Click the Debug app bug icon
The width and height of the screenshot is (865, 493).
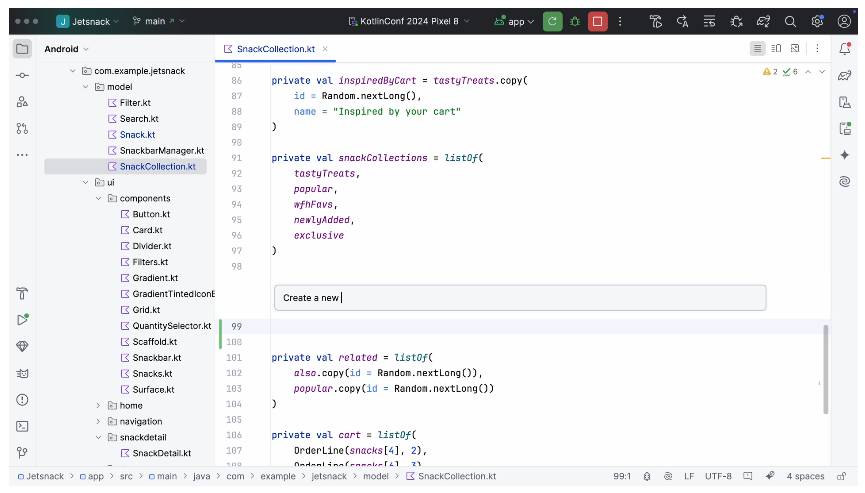tap(575, 22)
